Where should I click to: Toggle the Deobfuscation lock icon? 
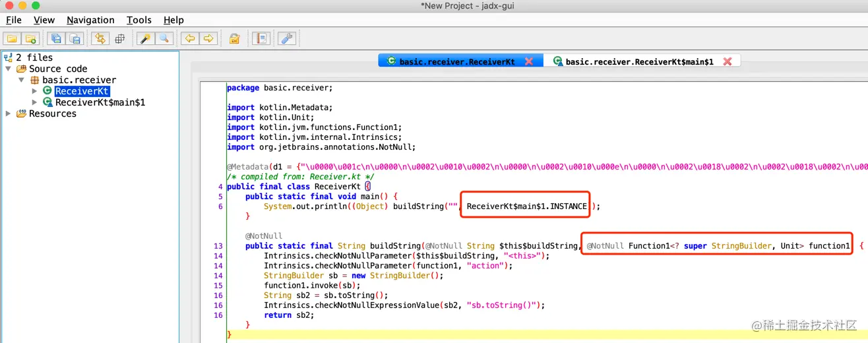(x=234, y=38)
